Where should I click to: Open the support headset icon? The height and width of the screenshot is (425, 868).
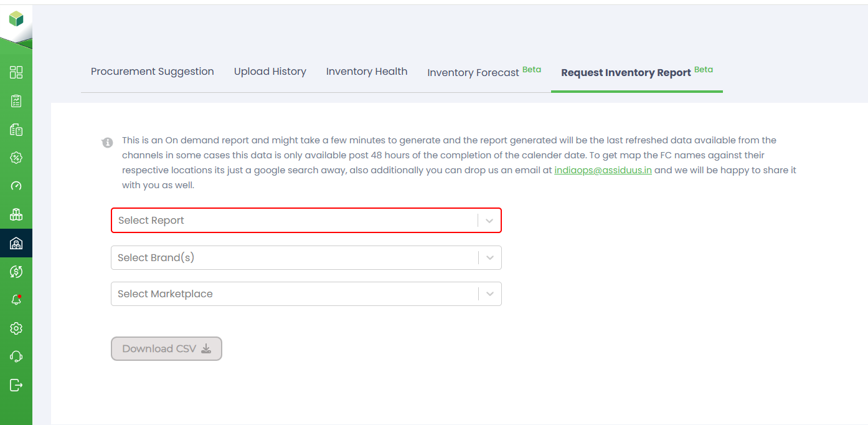16,356
